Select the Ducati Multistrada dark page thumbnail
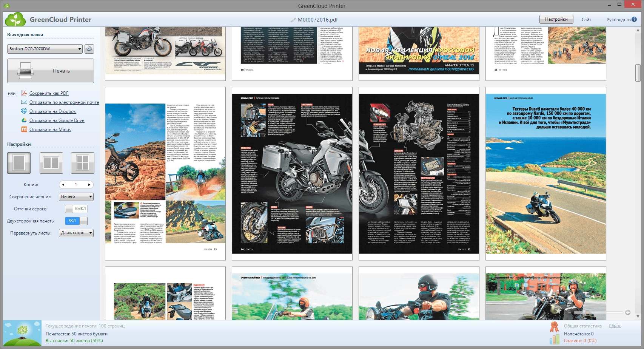The image size is (644, 349). click(292, 174)
